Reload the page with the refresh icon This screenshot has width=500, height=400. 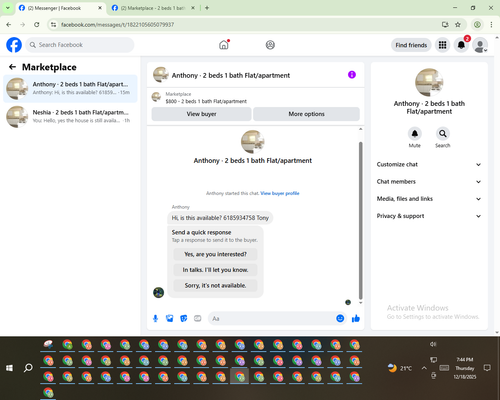click(x=37, y=25)
